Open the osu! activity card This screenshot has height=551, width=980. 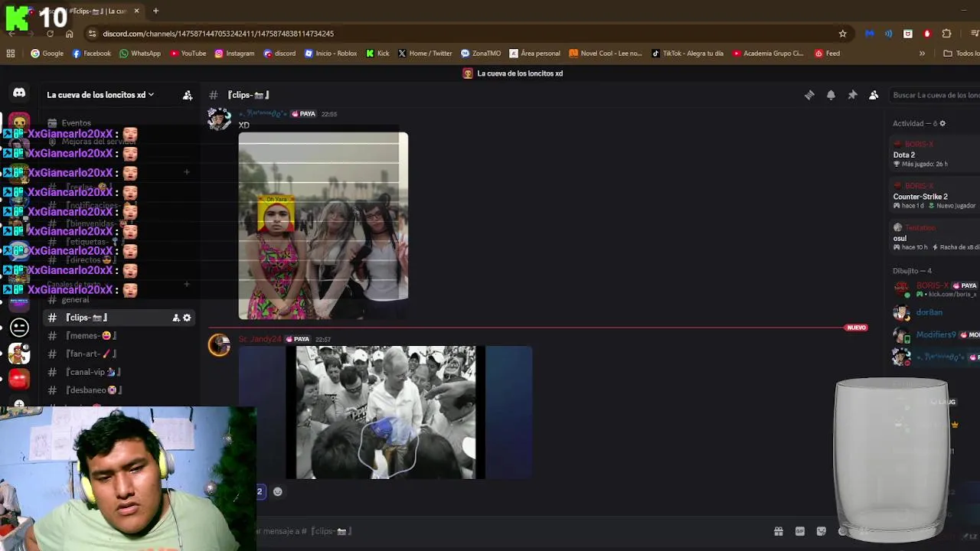(936, 237)
